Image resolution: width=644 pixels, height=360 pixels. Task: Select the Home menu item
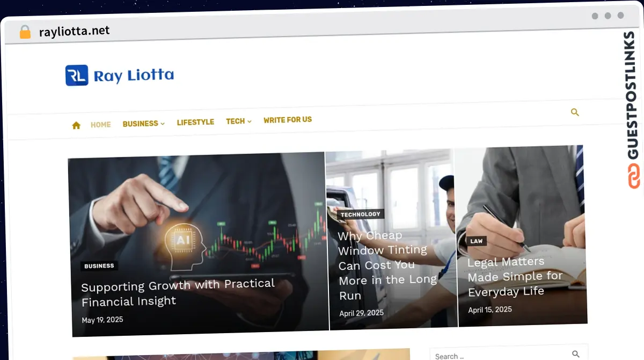pyautogui.click(x=101, y=125)
